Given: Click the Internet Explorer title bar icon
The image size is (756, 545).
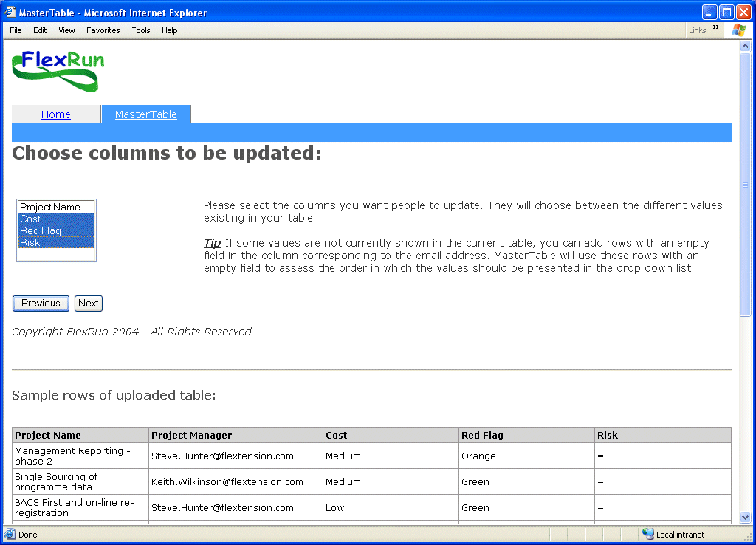Looking at the screenshot, I should pos(10,12).
